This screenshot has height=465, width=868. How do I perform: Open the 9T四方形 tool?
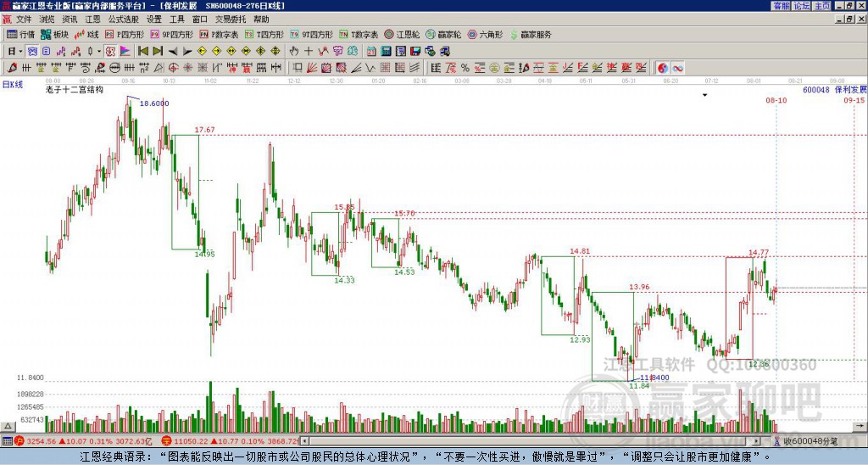(x=312, y=34)
